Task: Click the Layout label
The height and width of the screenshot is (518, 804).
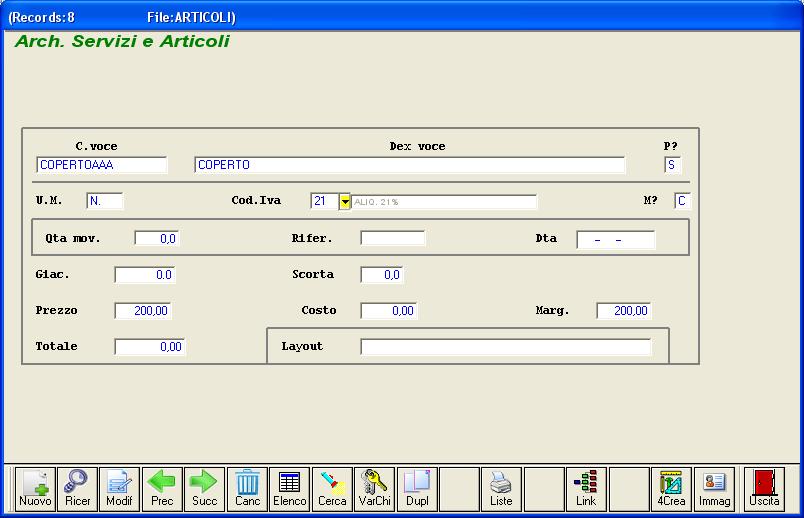Action: (x=302, y=346)
